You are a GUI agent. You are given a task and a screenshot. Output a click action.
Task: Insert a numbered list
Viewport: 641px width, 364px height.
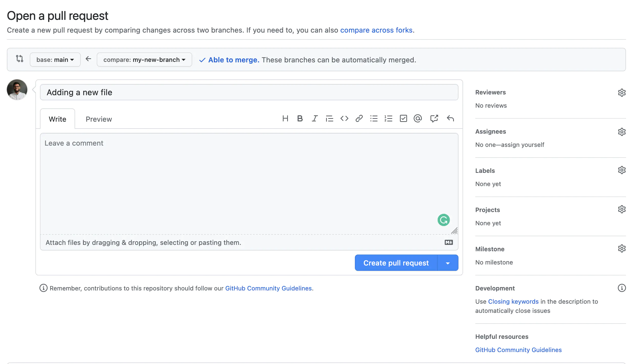pos(388,119)
